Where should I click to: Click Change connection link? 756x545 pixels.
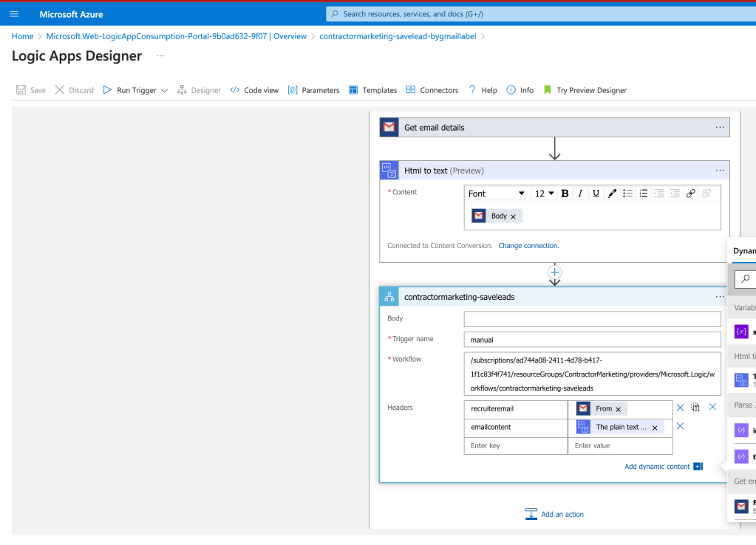click(528, 246)
